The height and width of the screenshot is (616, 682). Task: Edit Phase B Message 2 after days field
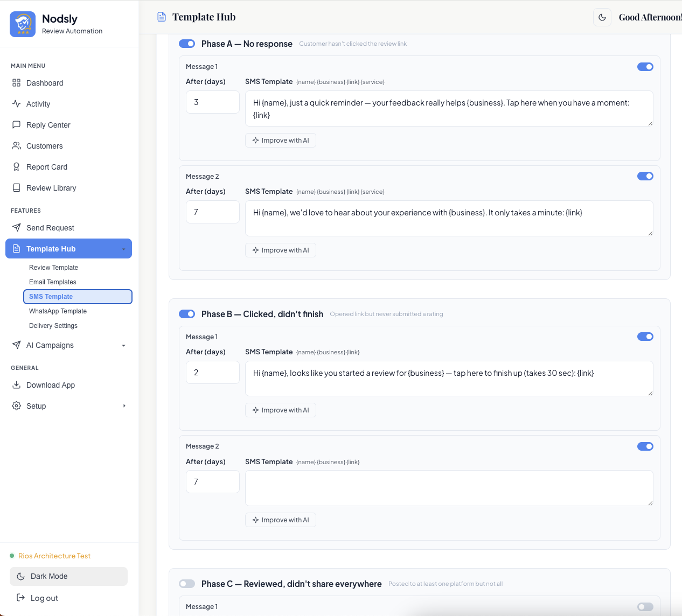click(213, 481)
